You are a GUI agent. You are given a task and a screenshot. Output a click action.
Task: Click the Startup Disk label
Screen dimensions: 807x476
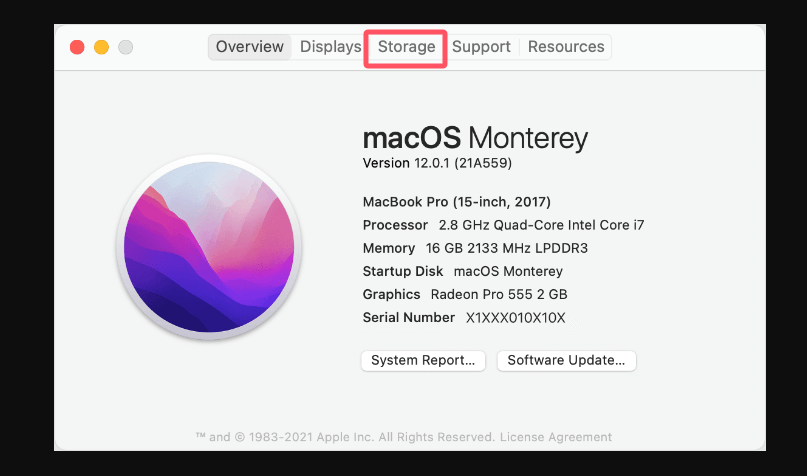(402, 271)
